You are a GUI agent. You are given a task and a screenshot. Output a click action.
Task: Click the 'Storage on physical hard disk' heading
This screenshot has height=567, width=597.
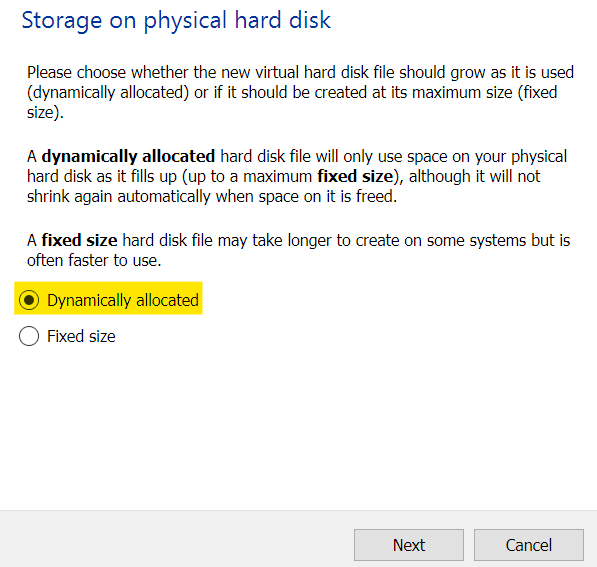coord(176,21)
